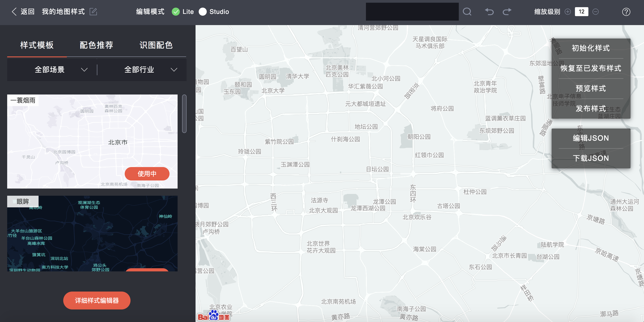
Task: Select the 一蓑烟雨 template thumbnail
Action: (x=92, y=141)
